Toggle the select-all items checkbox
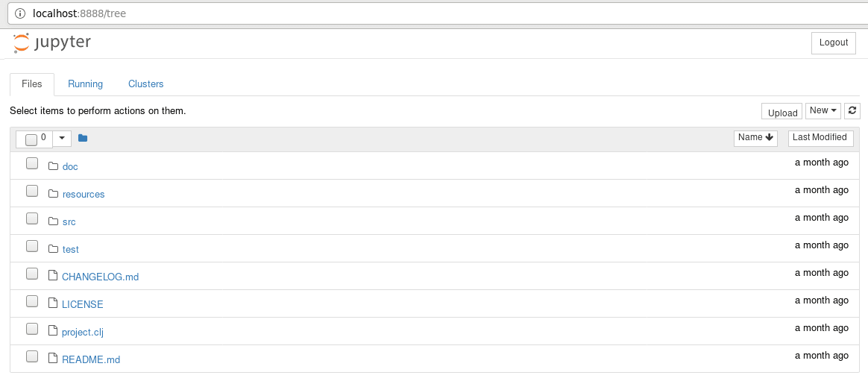The image size is (868, 384). click(31, 139)
